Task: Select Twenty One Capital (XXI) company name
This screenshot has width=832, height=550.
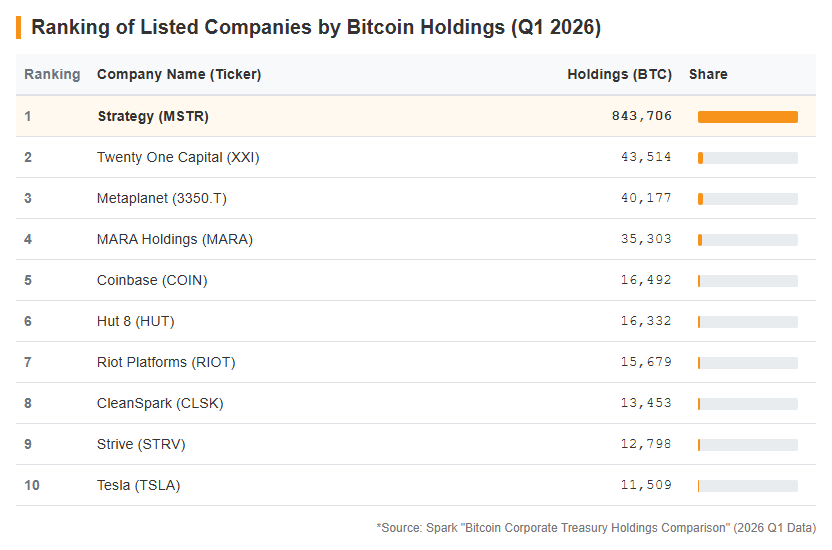Action: click(178, 158)
